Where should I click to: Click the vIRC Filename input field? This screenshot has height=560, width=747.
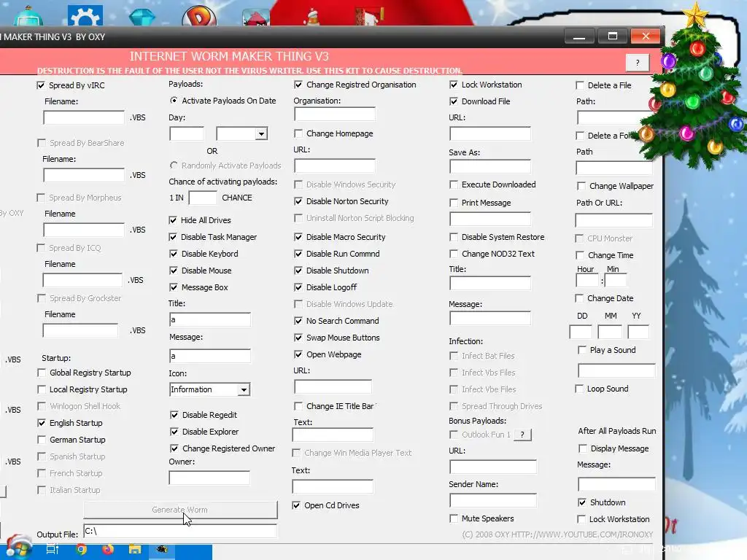pyautogui.click(x=84, y=117)
